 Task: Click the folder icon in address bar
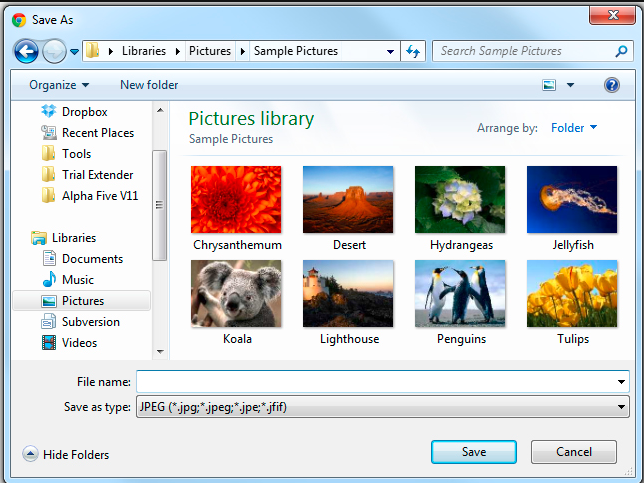click(x=93, y=51)
